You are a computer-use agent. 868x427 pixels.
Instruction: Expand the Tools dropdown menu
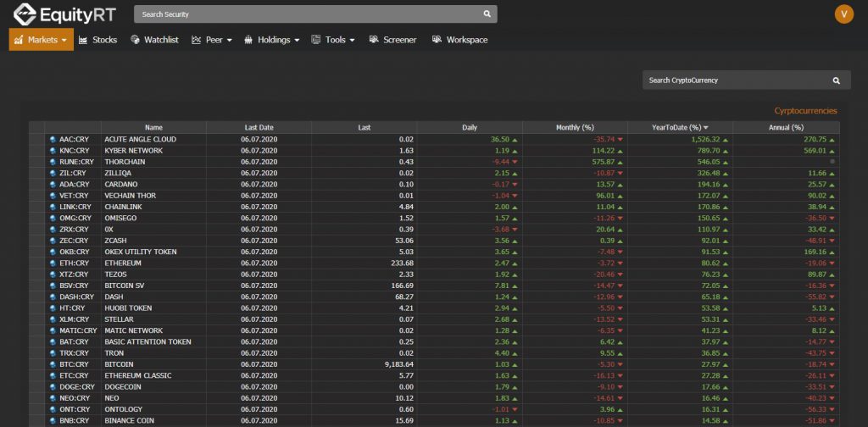click(332, 40)
